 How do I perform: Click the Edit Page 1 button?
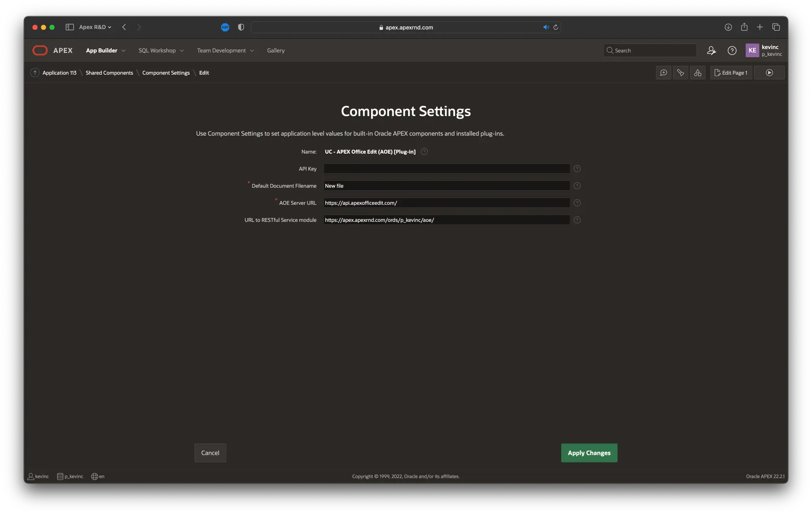click(x=731, y=73)
